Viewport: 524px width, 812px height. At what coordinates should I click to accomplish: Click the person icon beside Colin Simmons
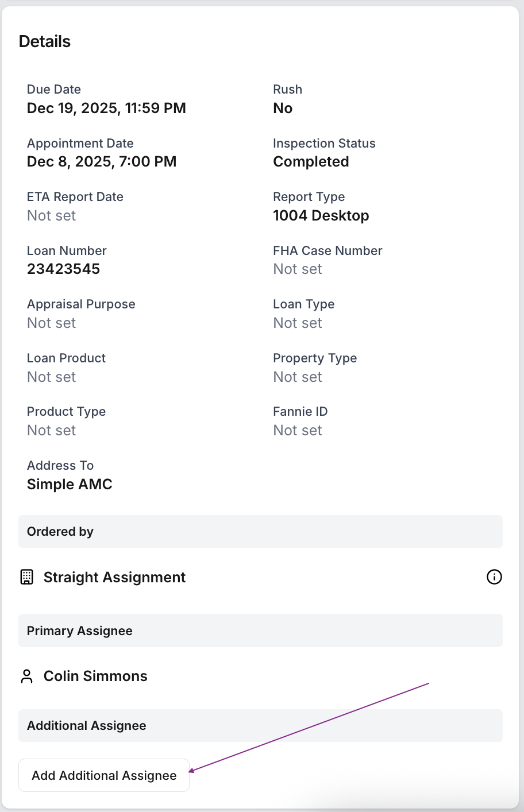click(x=27, y=676)
